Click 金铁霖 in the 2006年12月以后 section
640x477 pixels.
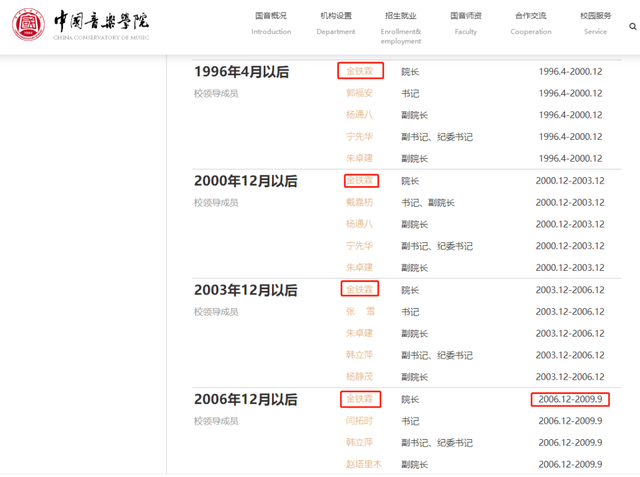click(360, 399)
